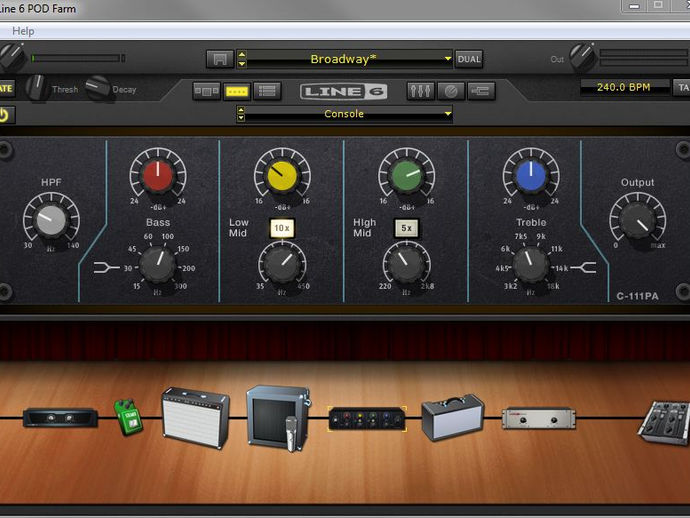Screen dimensions: 690x518
Task: Select next model with down arrow beside Console
Action: [241, 118]
